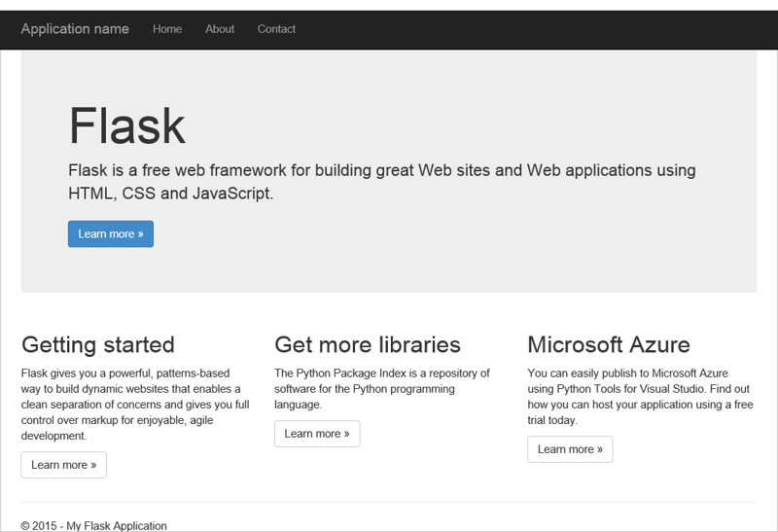
Task: Go to the About page in navbar
Action: coord(220,29)
